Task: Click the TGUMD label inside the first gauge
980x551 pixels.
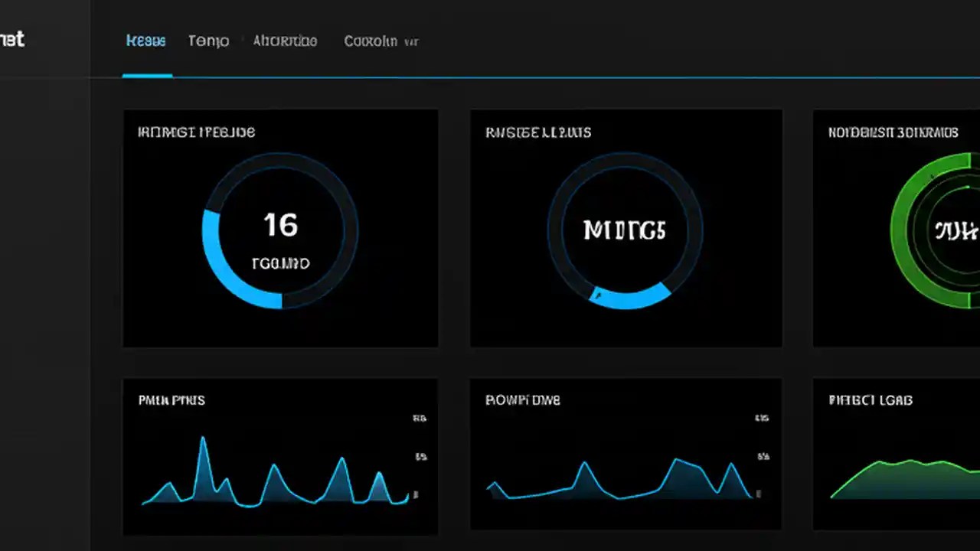Action: click(x=280, y=262)
